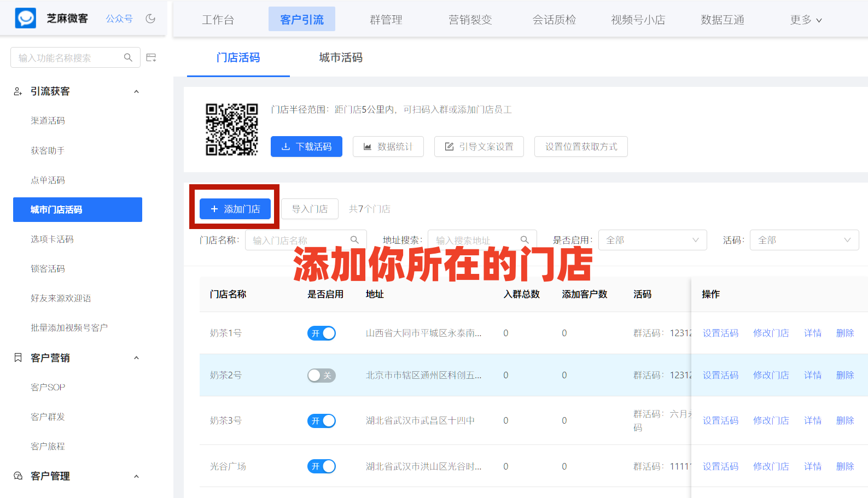Open the menu layout icon beside search
Image resolution: width=868 pixels, height=498 pixels.
(152, 57)
